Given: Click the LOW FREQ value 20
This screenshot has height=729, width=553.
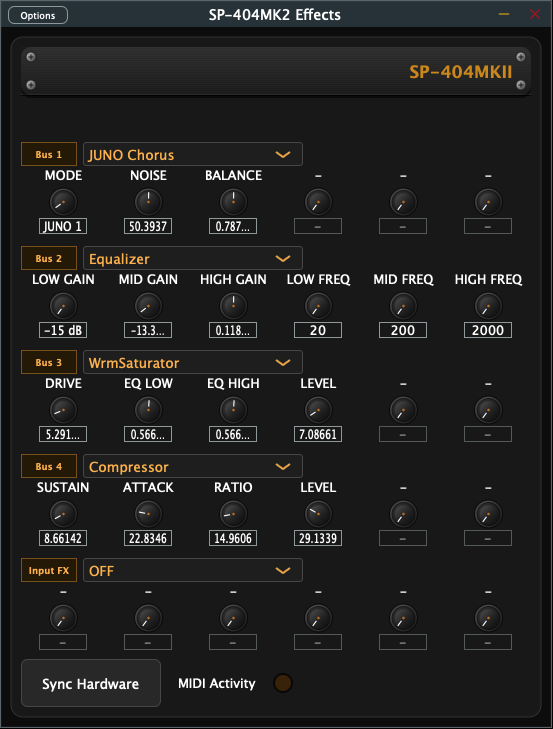Looking at the screenshot, I should click(x=318, y=330).
